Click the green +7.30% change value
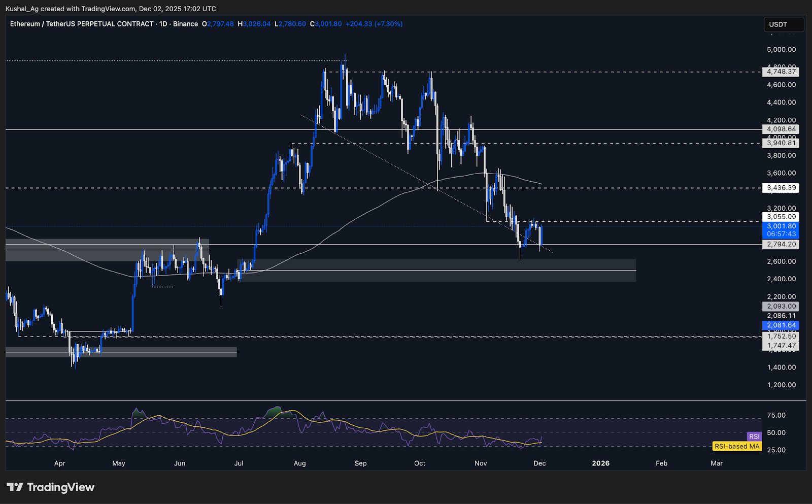This screenshot has height=504, width=812. point(388,24)
